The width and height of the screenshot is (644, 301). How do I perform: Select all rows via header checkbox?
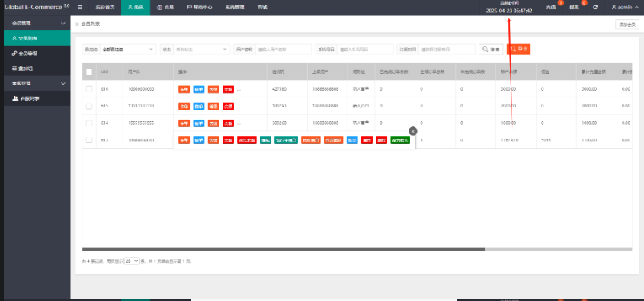coord(89,72)
